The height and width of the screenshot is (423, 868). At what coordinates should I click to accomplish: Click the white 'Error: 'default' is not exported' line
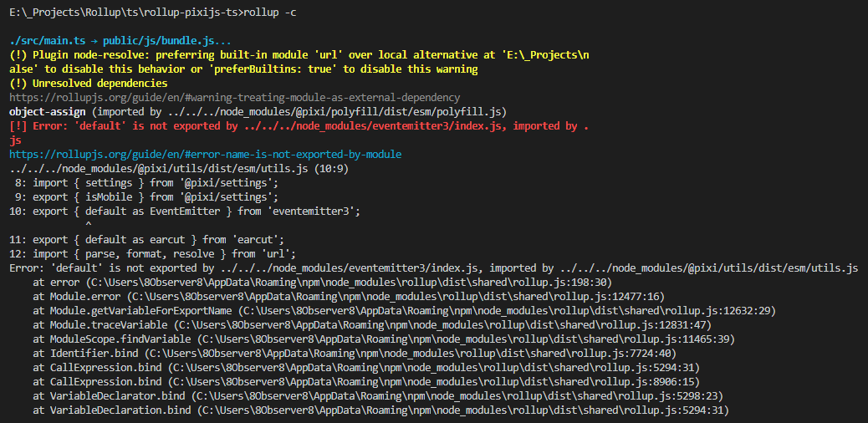(x=434, y=268)
